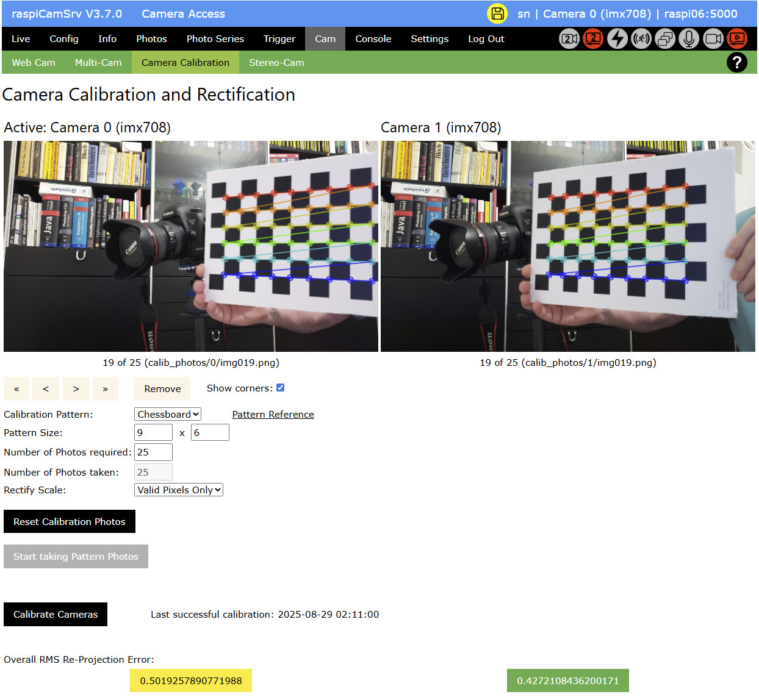The width and height of the screenshot is (759, 700).
Task: Click the gray second camera video icon
Action: point(569,39)
